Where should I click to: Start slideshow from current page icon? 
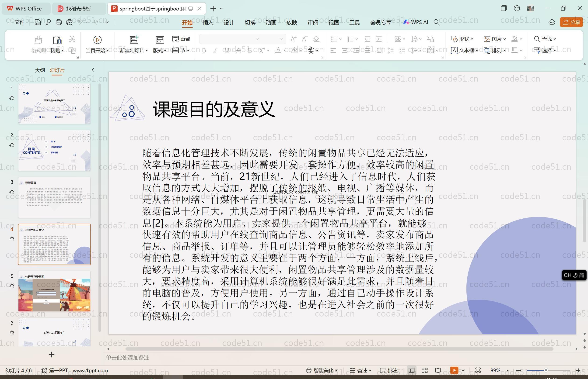coord(97,40)
